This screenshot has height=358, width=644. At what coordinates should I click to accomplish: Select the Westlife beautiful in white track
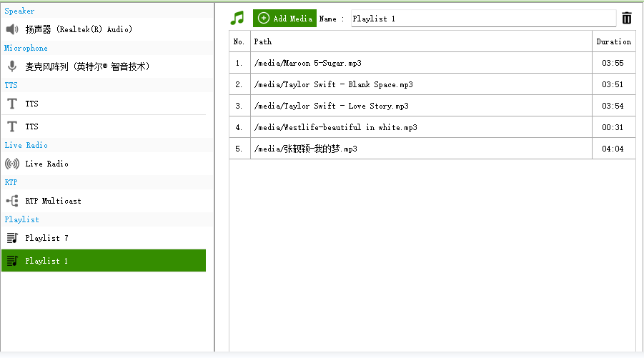point(432,127)
